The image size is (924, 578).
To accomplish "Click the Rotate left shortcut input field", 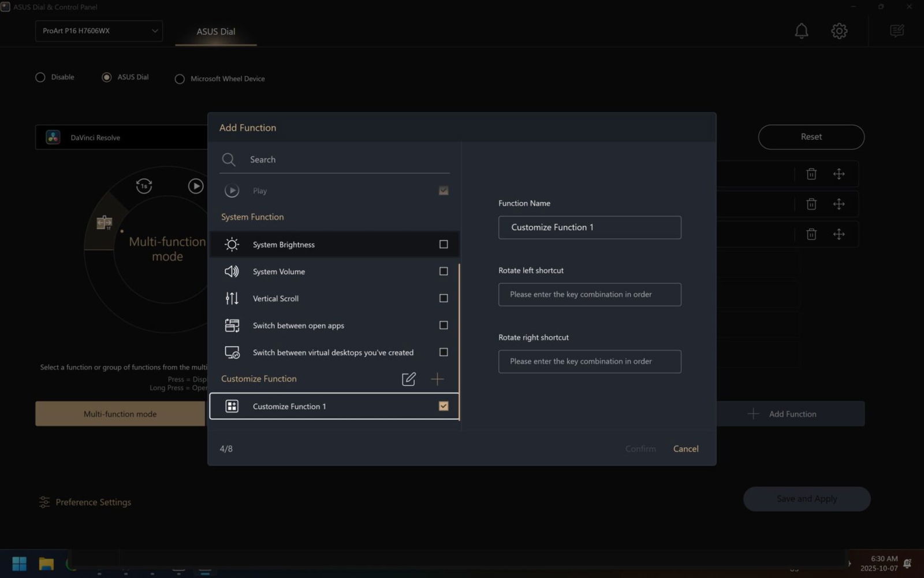I will pos(589,294).
